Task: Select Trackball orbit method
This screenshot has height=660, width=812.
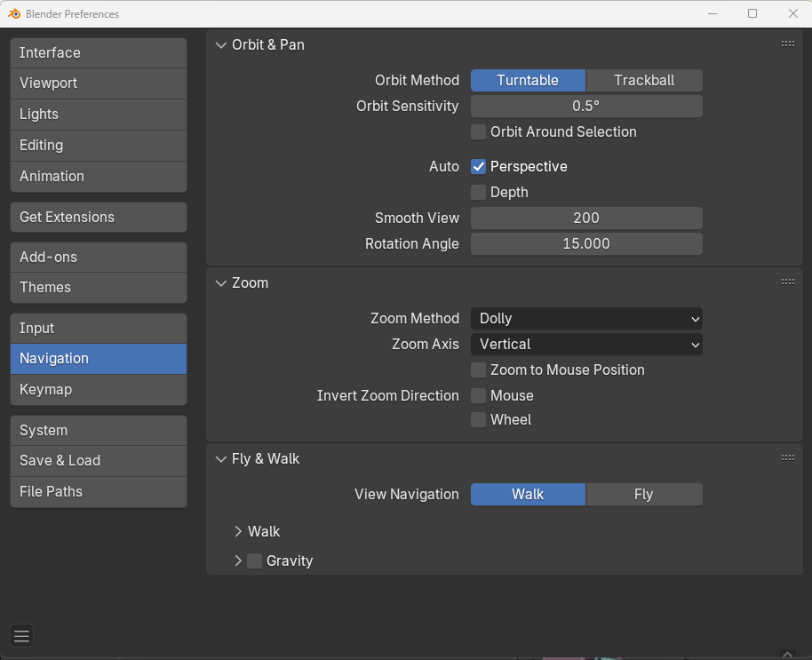Action: [644, 80]
